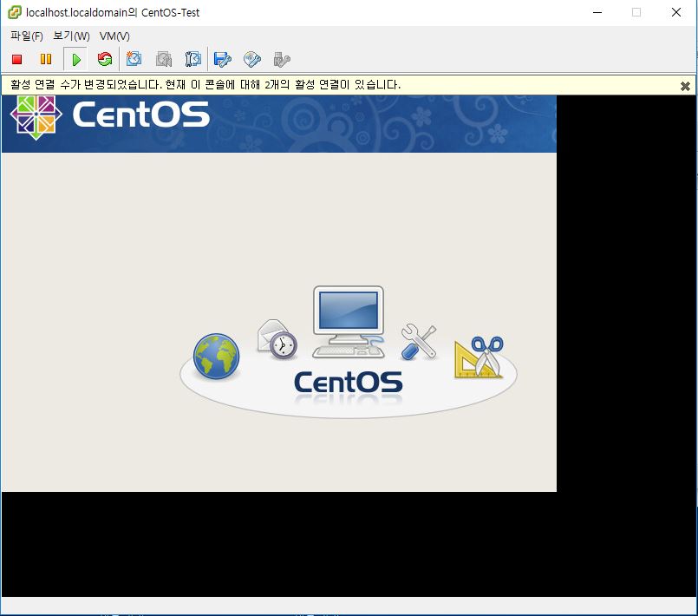Reset the virtual machine
Screen dimensions: 698x616
click(105, 59)
